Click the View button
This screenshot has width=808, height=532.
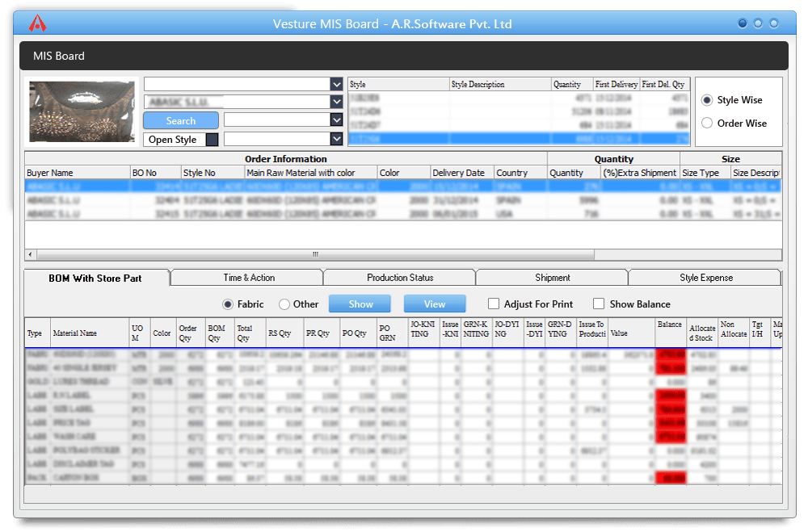(x=435, y=304)
